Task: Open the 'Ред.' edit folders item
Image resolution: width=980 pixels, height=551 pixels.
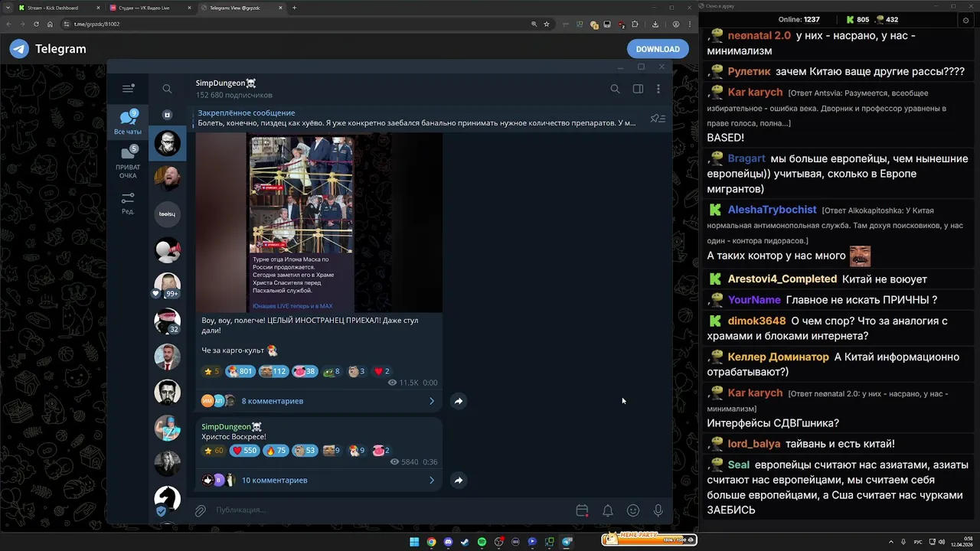Action: tap(128, 203)
